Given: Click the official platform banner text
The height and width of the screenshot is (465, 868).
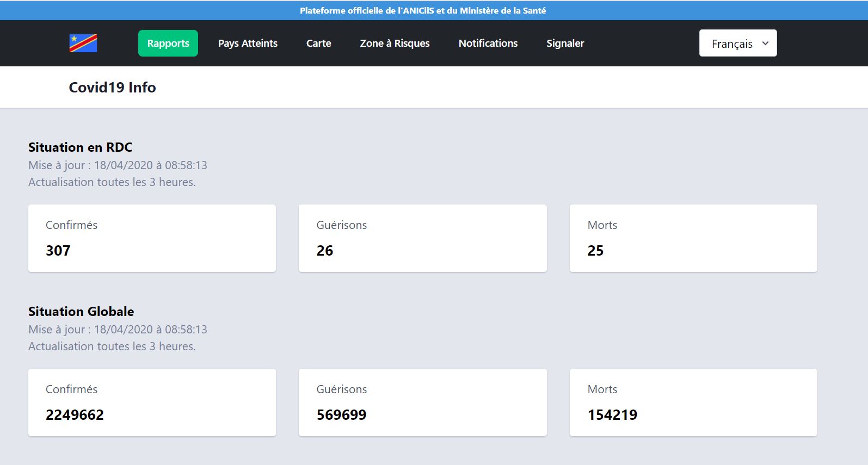Looking at the screenshot, I should point(422,10).
